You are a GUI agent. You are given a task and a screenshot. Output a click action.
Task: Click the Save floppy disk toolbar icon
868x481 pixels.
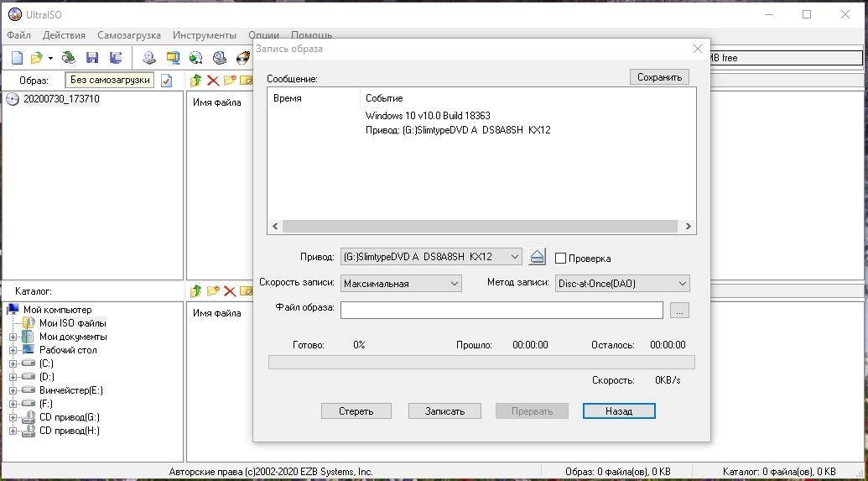point(92,58)
